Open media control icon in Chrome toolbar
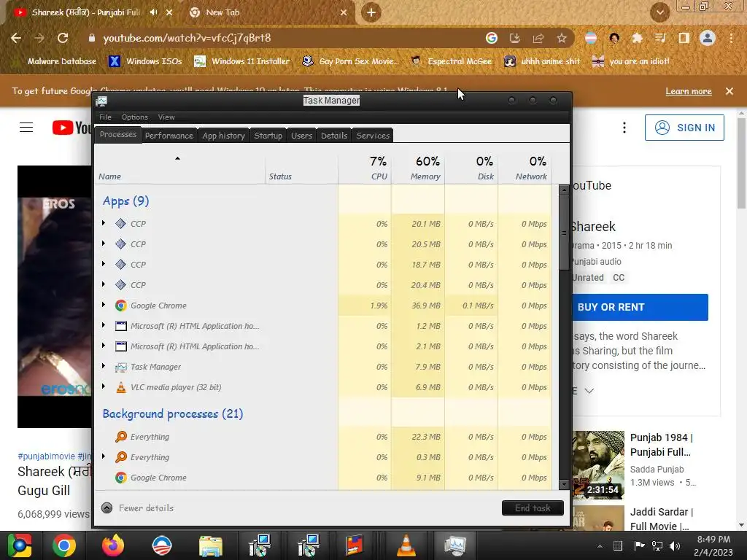Viewport: 747px width, 560px height. [661, 38]
